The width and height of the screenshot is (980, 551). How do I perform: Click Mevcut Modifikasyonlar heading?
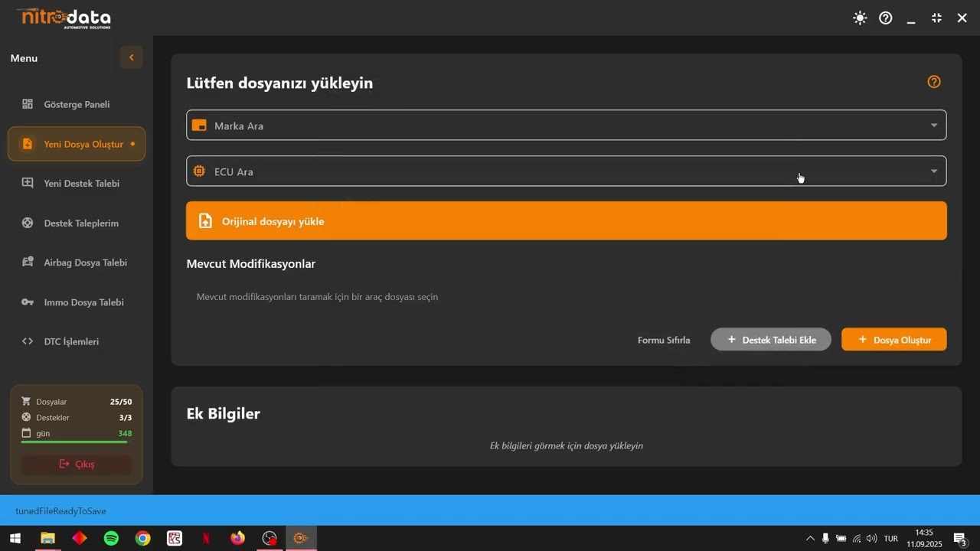pos(251,264)
